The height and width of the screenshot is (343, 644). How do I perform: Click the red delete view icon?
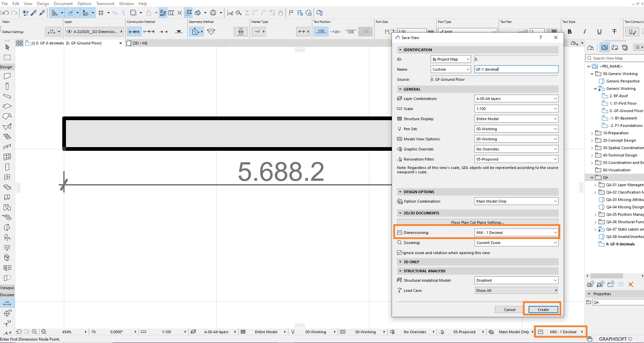pos(631,284)
